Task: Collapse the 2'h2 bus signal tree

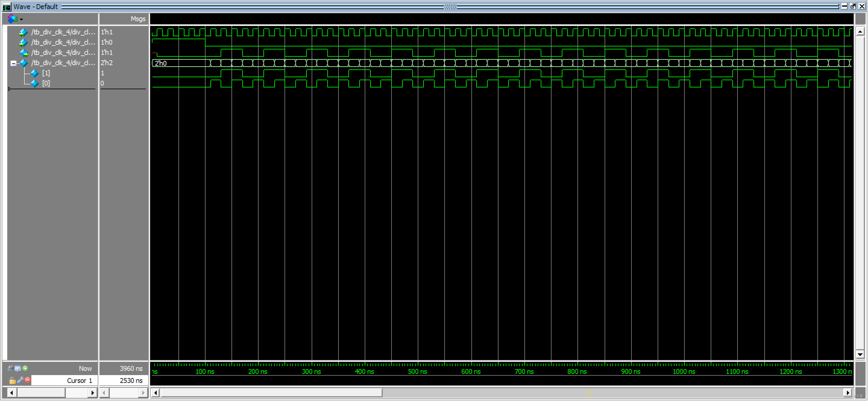Action: [x=13, y=63]
